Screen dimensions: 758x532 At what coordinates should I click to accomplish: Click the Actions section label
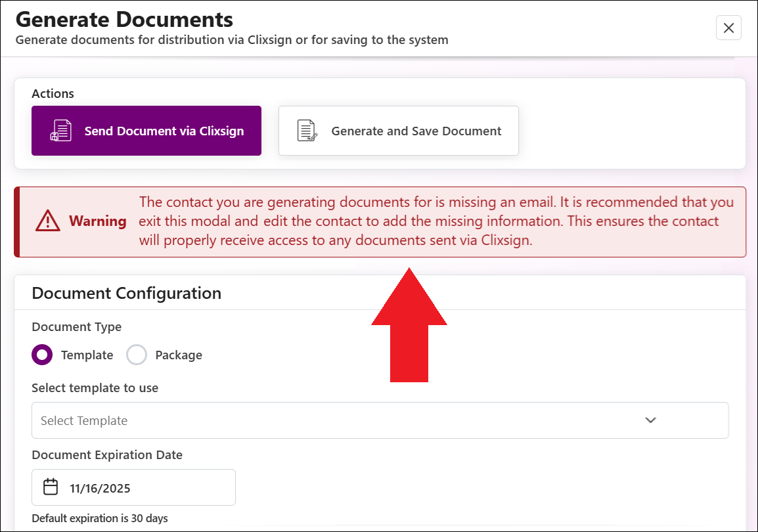click(x=53, y=93)
